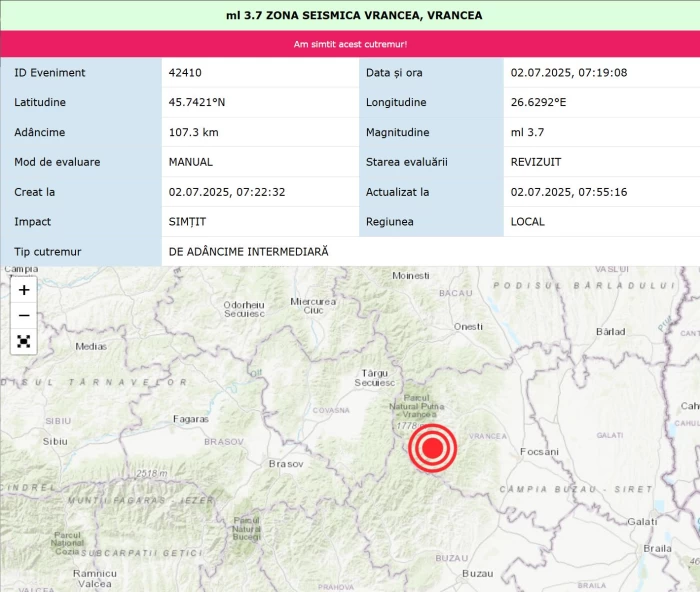Click Onesti town label on map
Image resolution: width=700 pixels, height=592 pixels.
point(468,327)
